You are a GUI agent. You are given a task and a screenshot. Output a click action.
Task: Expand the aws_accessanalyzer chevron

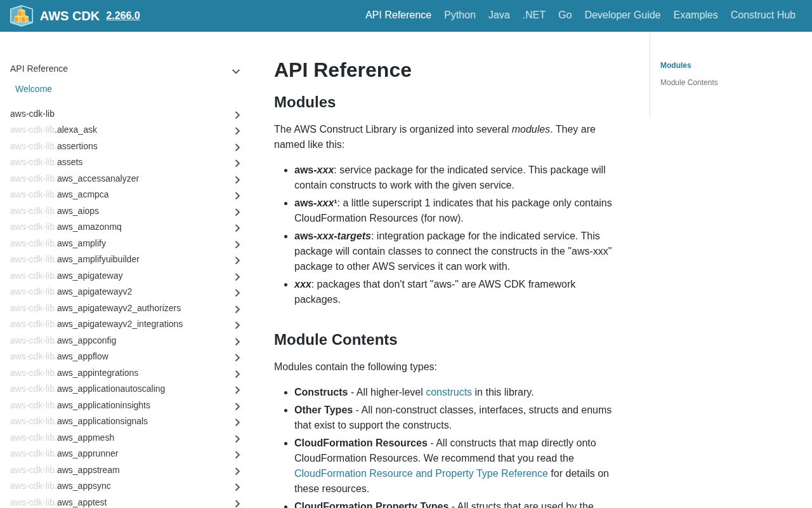237,180
